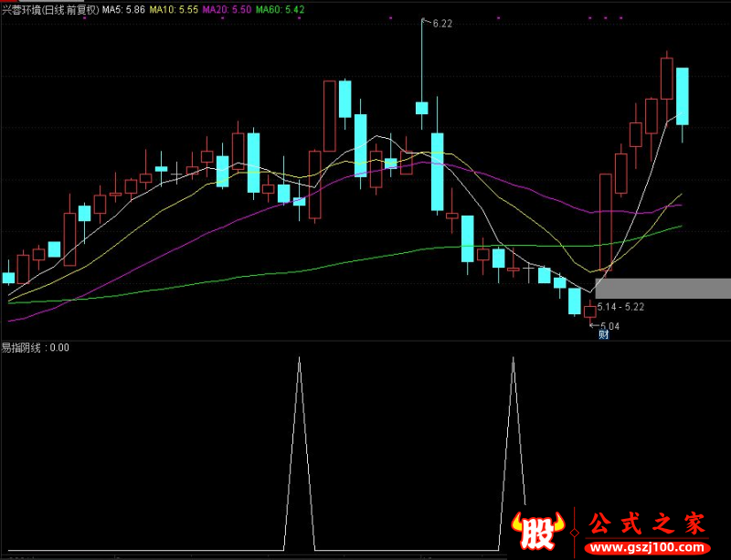
Task: Open the blue 财 info marker
Action: [x=604, y=334]
